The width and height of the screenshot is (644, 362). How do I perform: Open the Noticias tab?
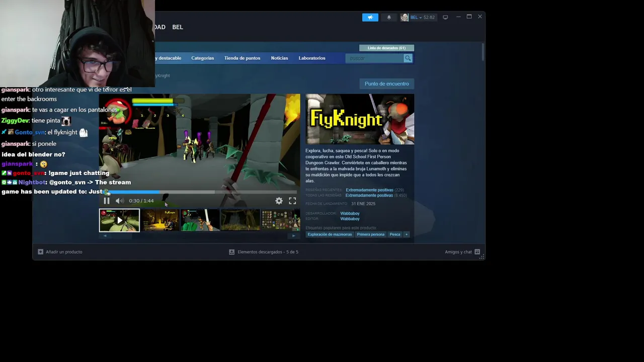[x=279, y=58]
